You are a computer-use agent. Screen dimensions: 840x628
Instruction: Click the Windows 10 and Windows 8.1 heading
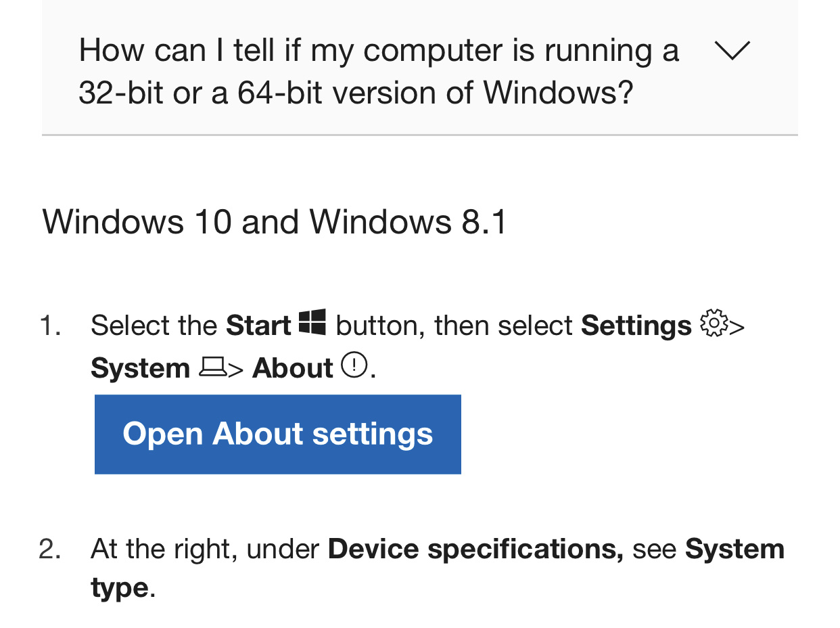click(x=274, y=221)
